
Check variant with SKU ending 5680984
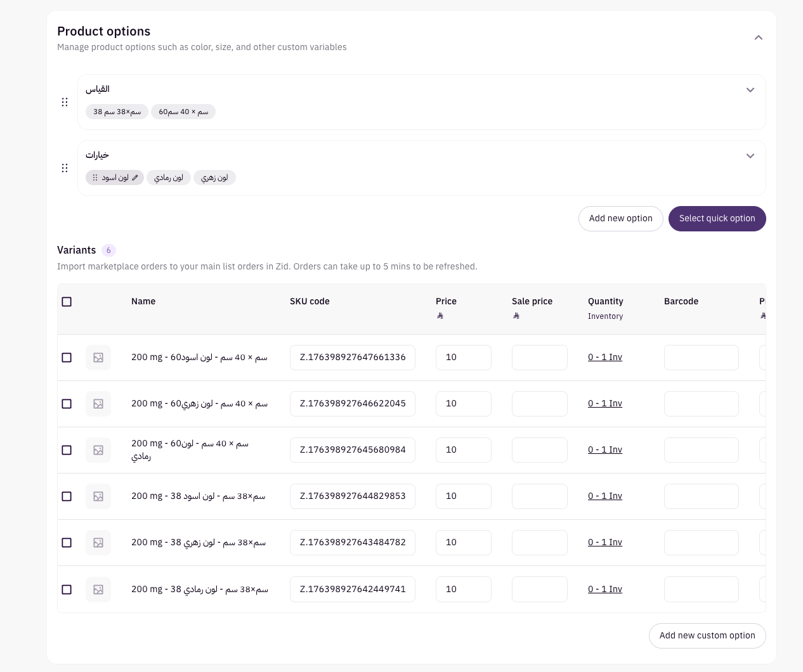coord(67,450)
